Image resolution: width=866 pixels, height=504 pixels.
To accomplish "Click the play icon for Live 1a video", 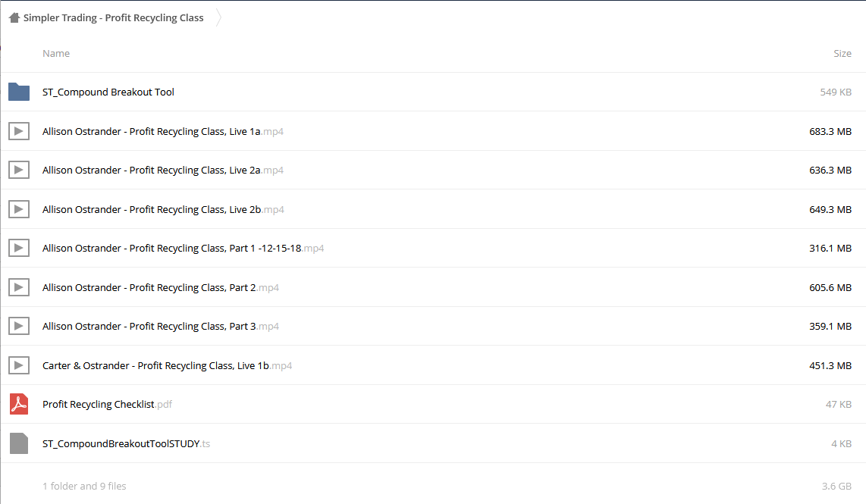I will pos(19,131).
